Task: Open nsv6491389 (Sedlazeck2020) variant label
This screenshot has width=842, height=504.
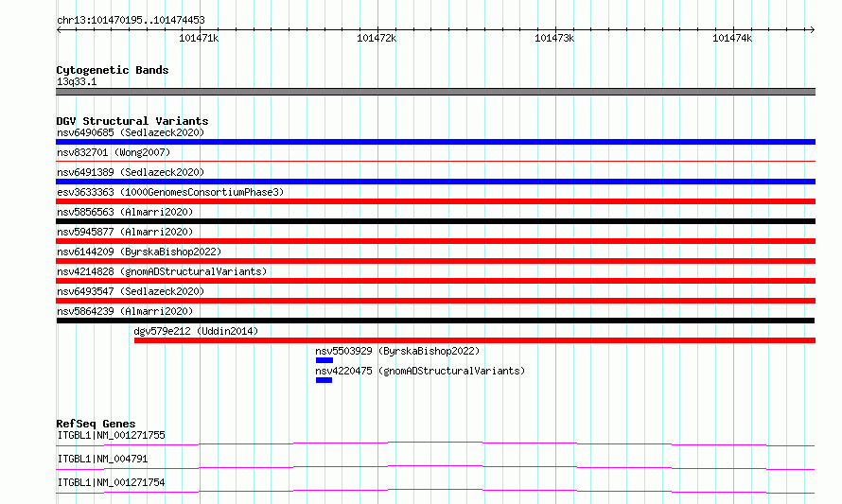Action: coord(131,172)
